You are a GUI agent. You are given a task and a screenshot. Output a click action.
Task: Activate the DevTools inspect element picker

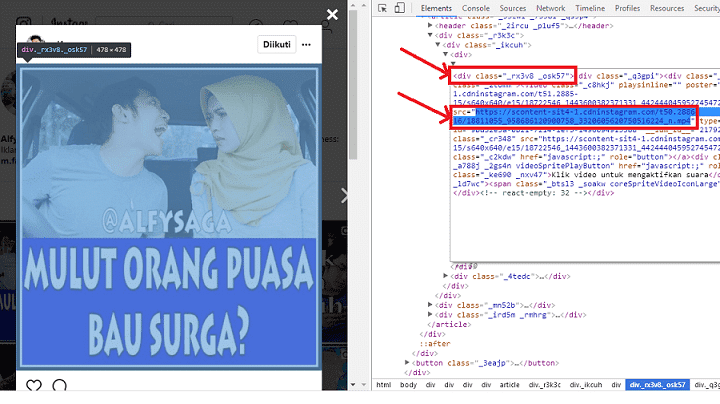click(382, 8)
